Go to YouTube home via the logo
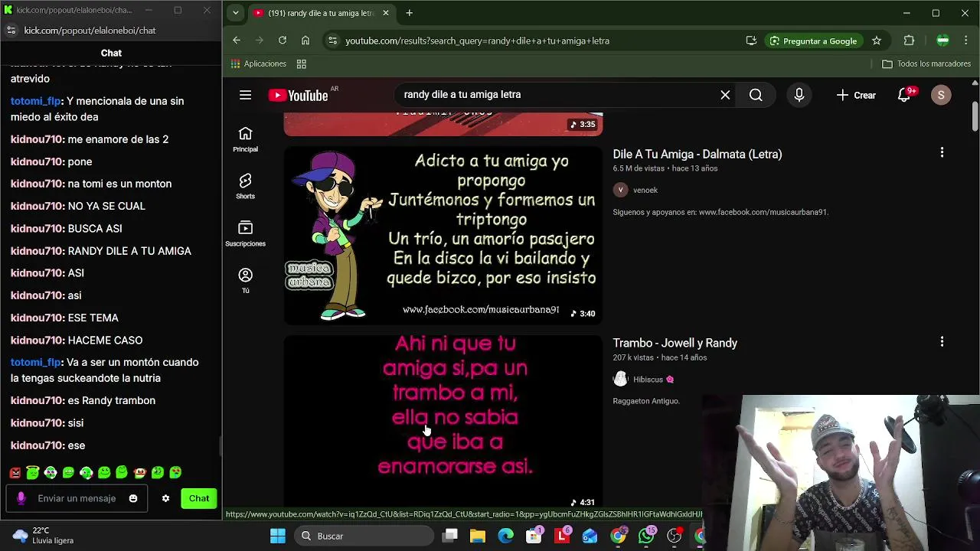Viewport: 980px width, 551px height. 298,95
